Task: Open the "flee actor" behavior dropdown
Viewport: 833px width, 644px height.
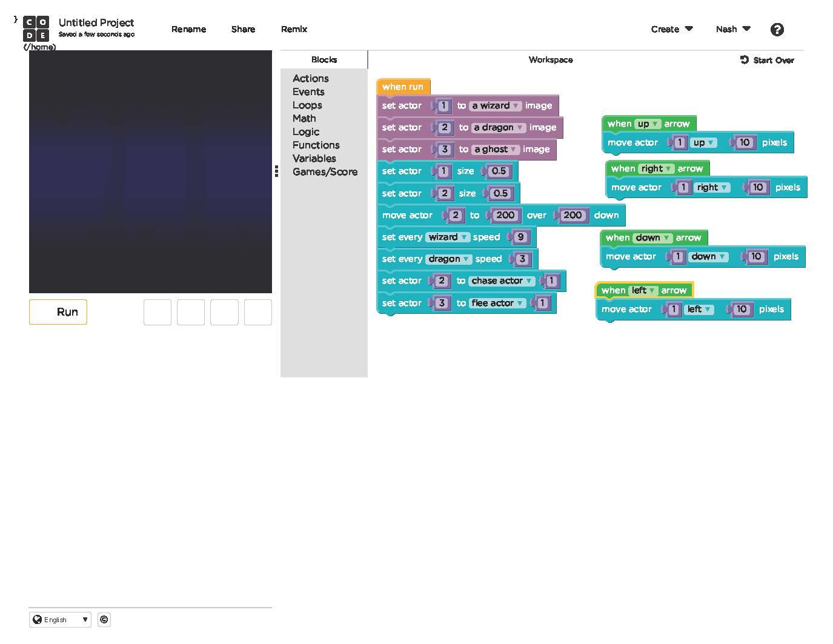Action: pos(497,303)
